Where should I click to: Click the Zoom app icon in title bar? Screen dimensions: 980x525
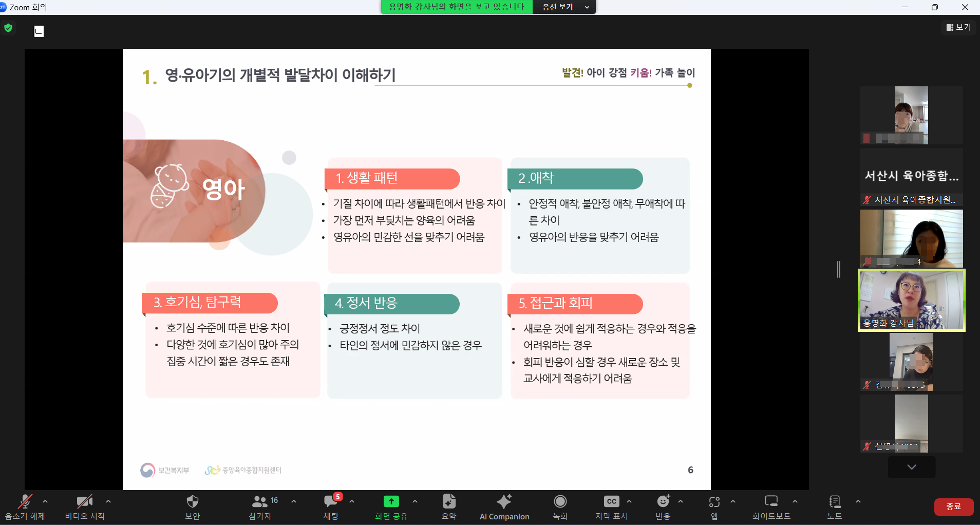click(x=3, y=7)
